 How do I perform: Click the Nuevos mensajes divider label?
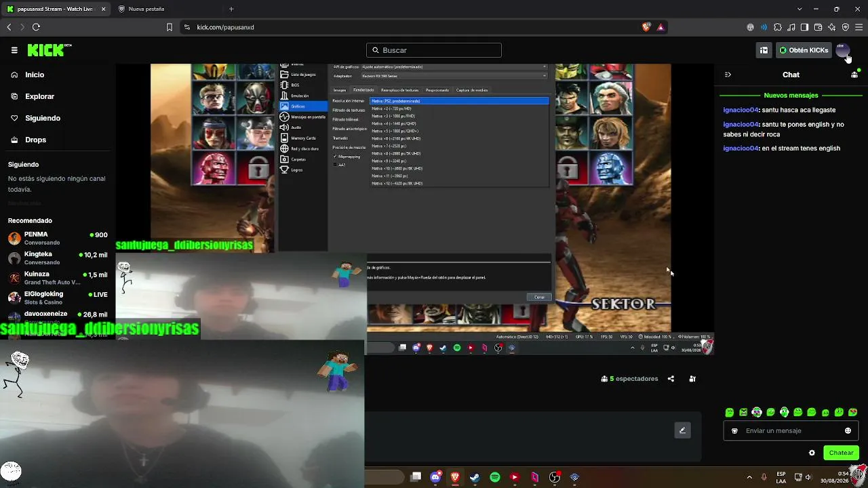(791, 96)
